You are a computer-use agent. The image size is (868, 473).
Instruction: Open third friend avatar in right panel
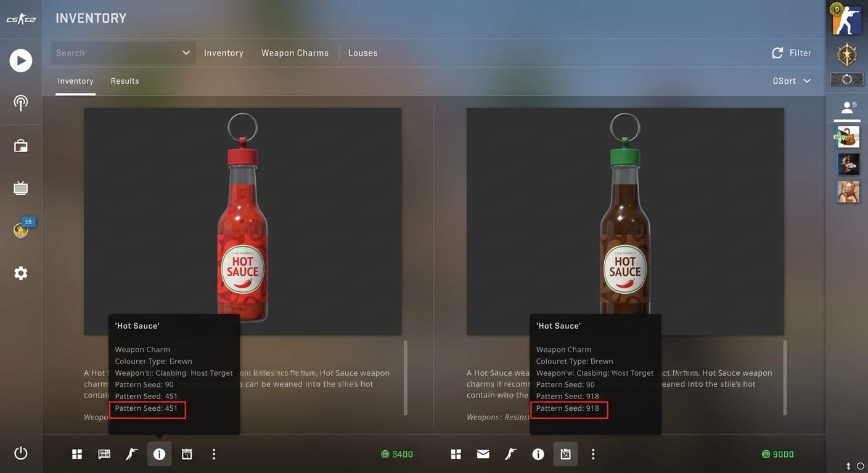[848, 192]
